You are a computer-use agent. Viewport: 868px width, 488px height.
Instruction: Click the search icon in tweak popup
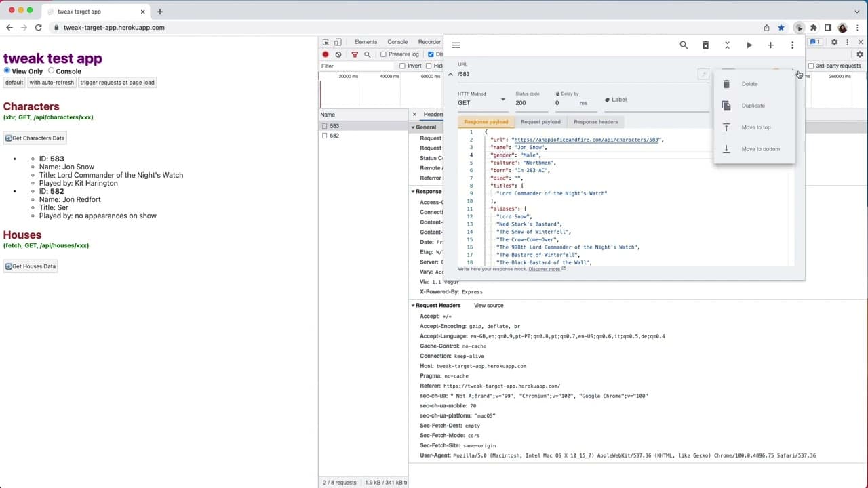pos(684,45)
